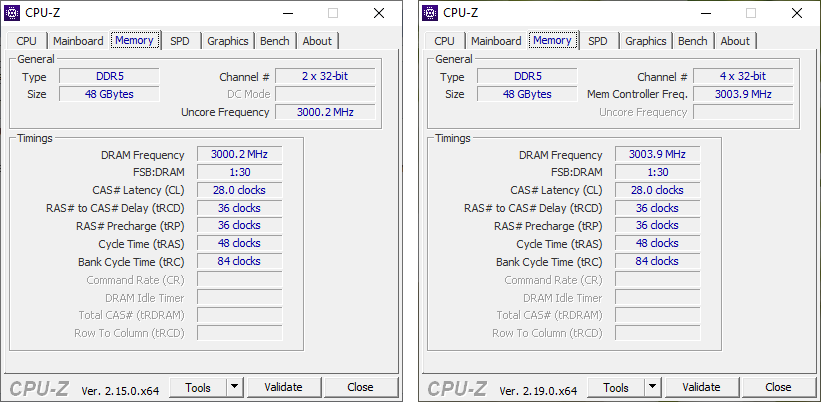Click the Ver. 2.15.0.x64 version label
The height and width of the screenshot is (402, 821).
tap(120, 390)
